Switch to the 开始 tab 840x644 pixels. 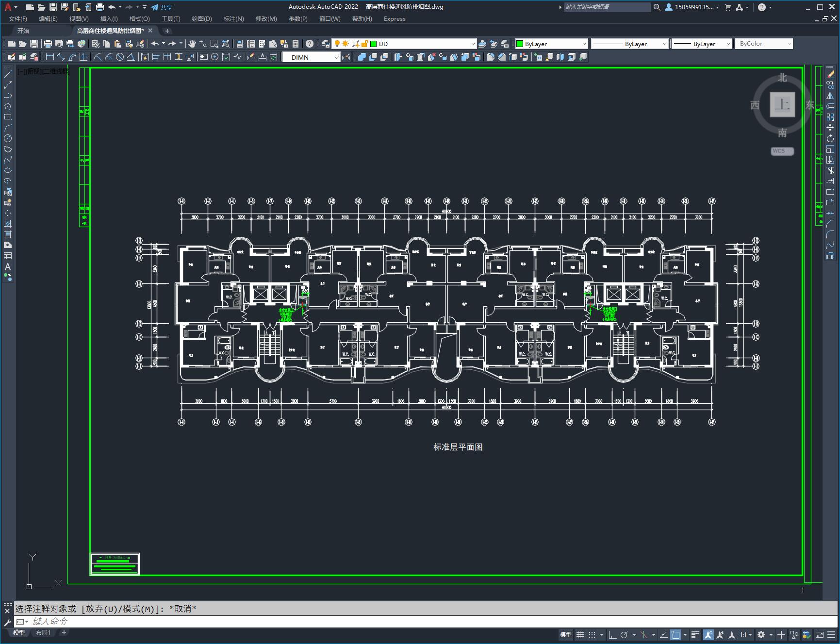[23, 31]
